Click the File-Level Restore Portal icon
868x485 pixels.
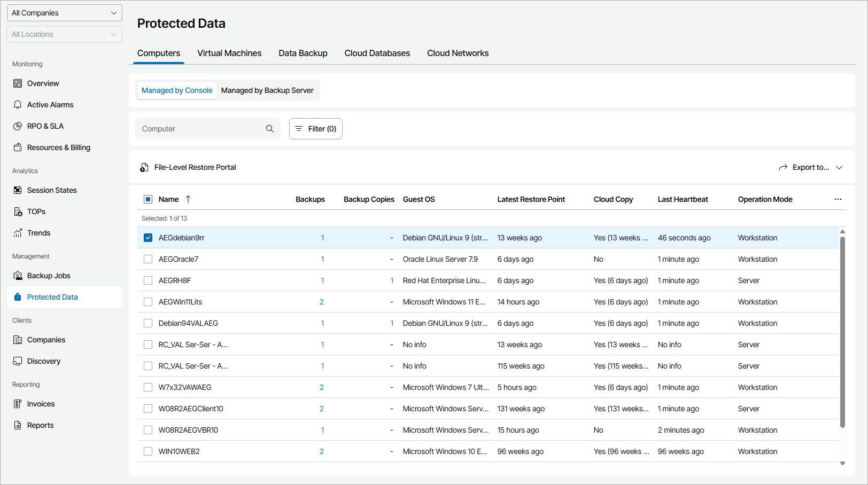coord(144,168)
